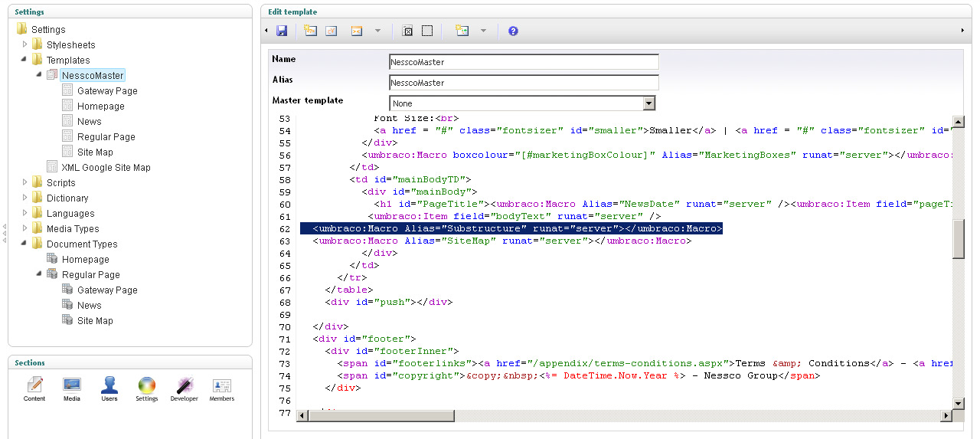Click the Media Types tree item
This screenshot has height=439, width=980.
click(x=73, y=228)
